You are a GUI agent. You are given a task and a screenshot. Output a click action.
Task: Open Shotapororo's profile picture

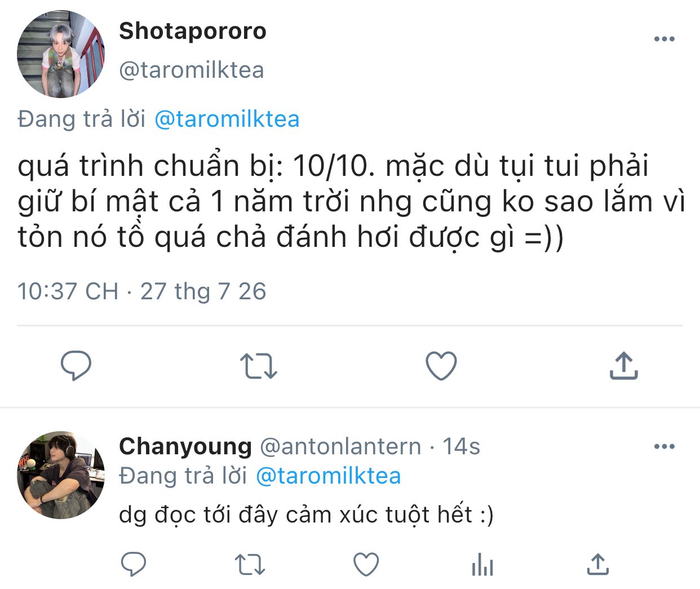point(61,54)
